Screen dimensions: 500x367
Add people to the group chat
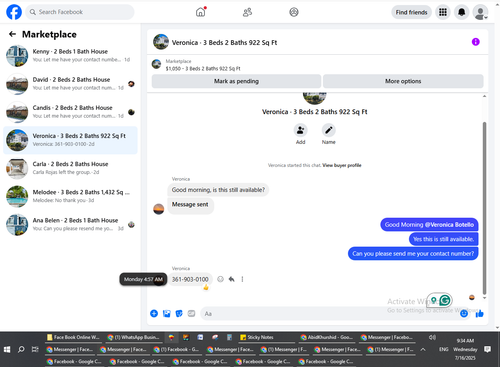pyautogui.click(x=300, y=130)
